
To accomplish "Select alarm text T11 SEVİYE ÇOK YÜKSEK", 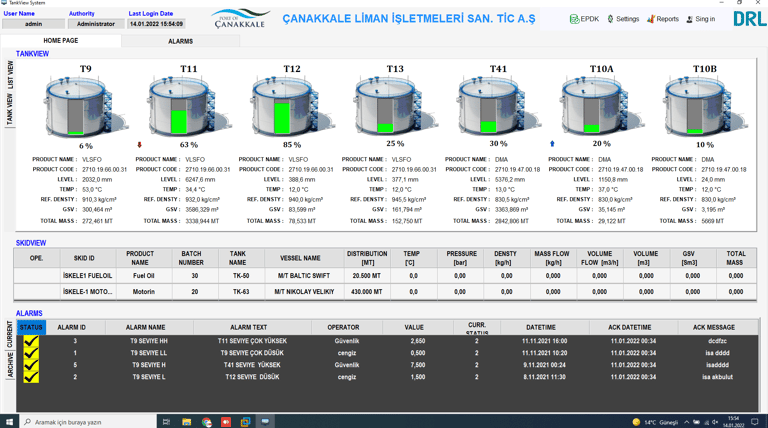I will tap(252, 341).
